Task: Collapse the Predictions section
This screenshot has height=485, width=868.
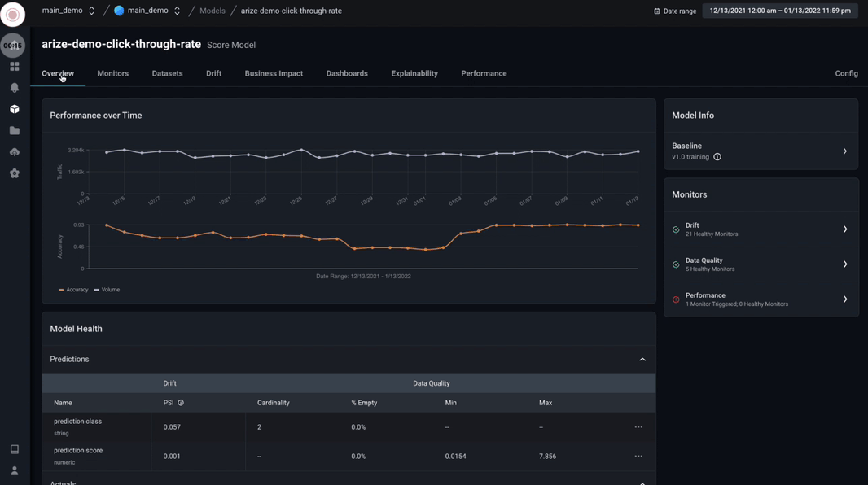Action: (642, 360)
